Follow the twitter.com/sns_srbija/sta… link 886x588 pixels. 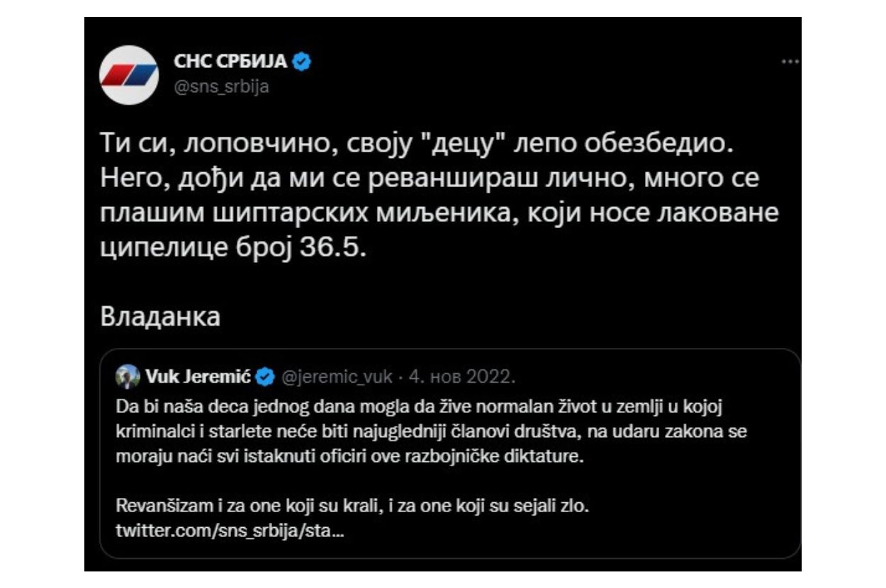click(x=230, y=531)
